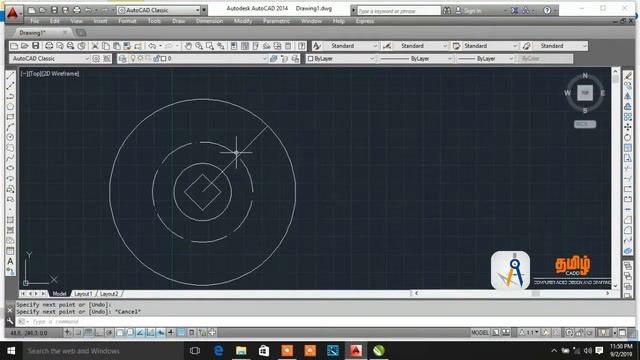Select the Circle draw tool
This screenshot has width=640, height=360.
[x=11, y=137]
